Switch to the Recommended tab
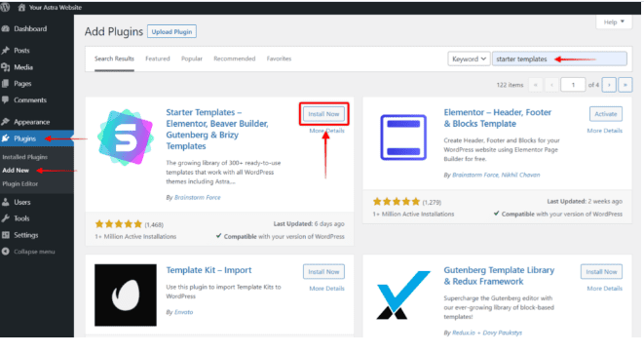Image resolution: width=644 pixels, height=354 pixels. pyautogui.click(x=234, y=59)
